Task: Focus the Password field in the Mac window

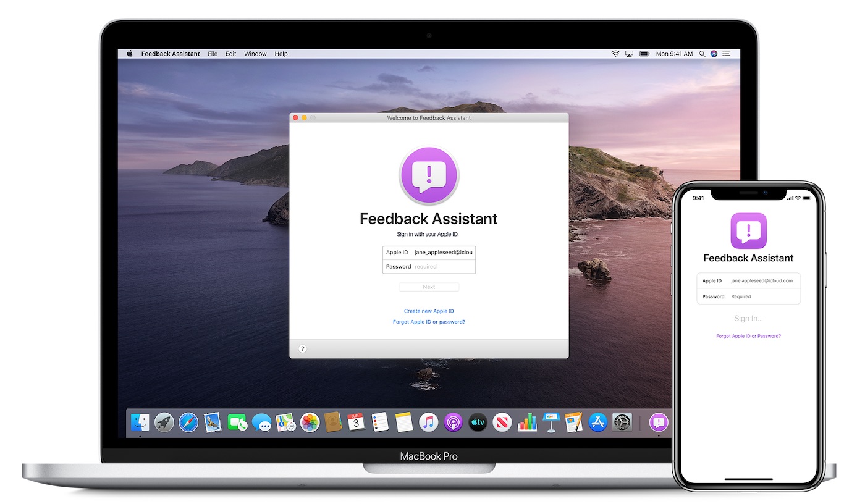Action: (429, 267)
